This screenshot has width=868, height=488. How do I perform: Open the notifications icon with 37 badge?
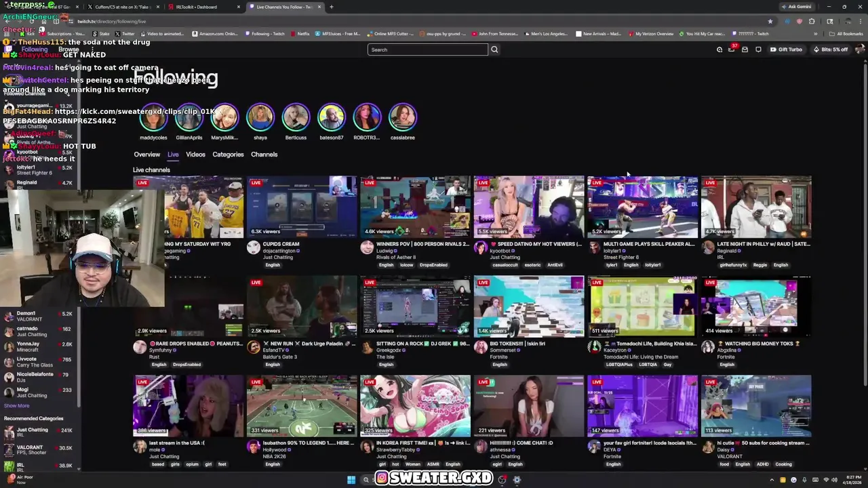[x=732, y=49]
